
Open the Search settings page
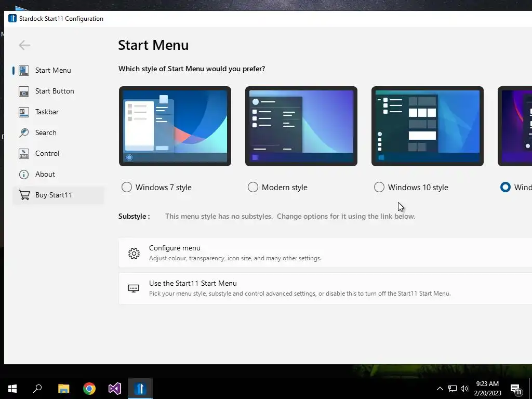coord(58,132)
